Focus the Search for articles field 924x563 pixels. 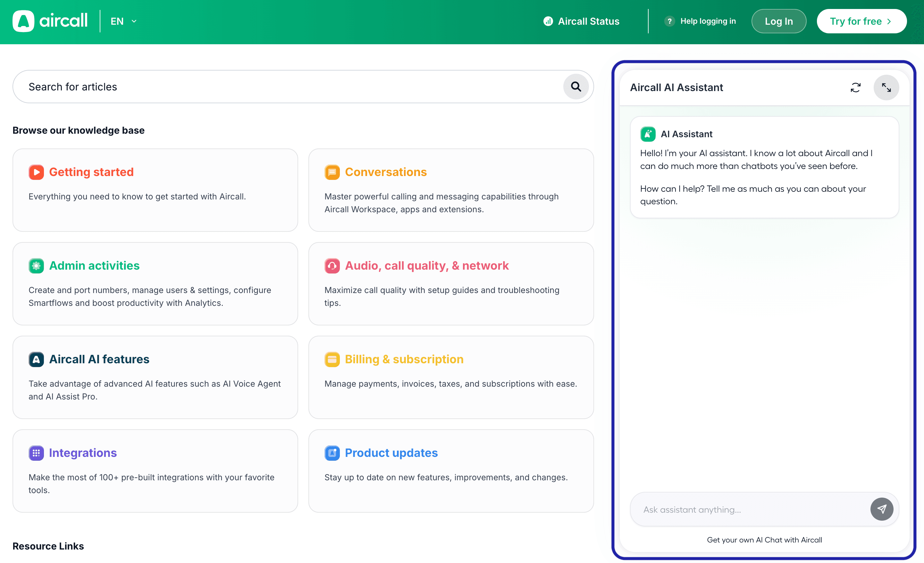click(x=285, y=87)
